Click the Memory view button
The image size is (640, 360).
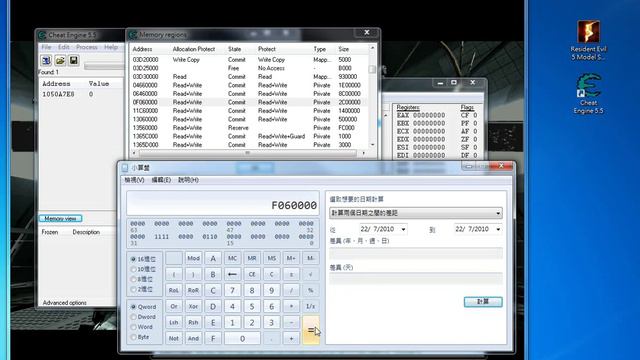(x=60, y=219)
